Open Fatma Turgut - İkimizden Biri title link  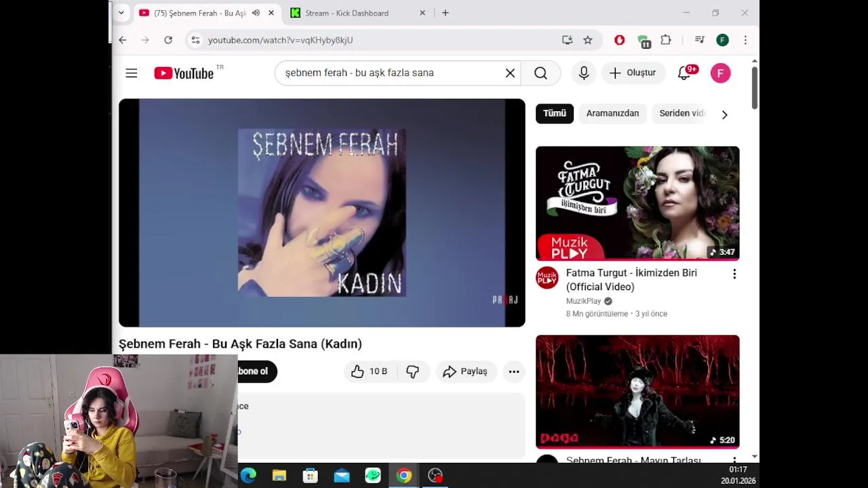point(631,280)
